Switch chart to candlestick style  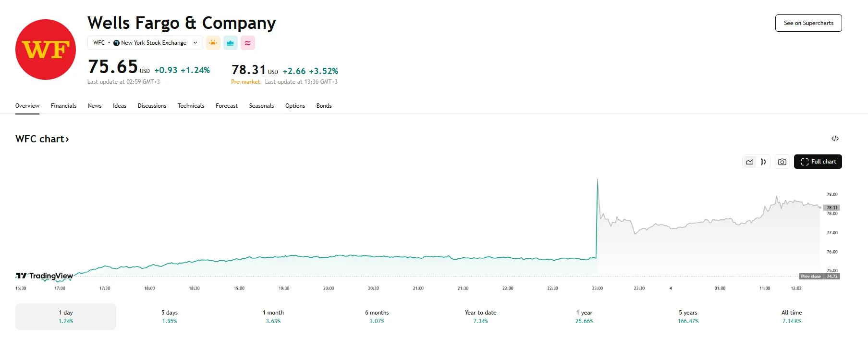[763, 162]
